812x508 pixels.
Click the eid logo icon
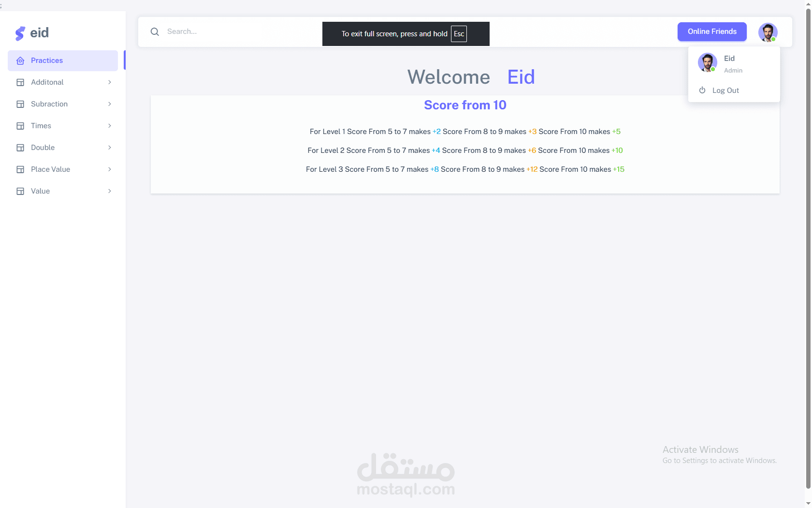point(20,33)
